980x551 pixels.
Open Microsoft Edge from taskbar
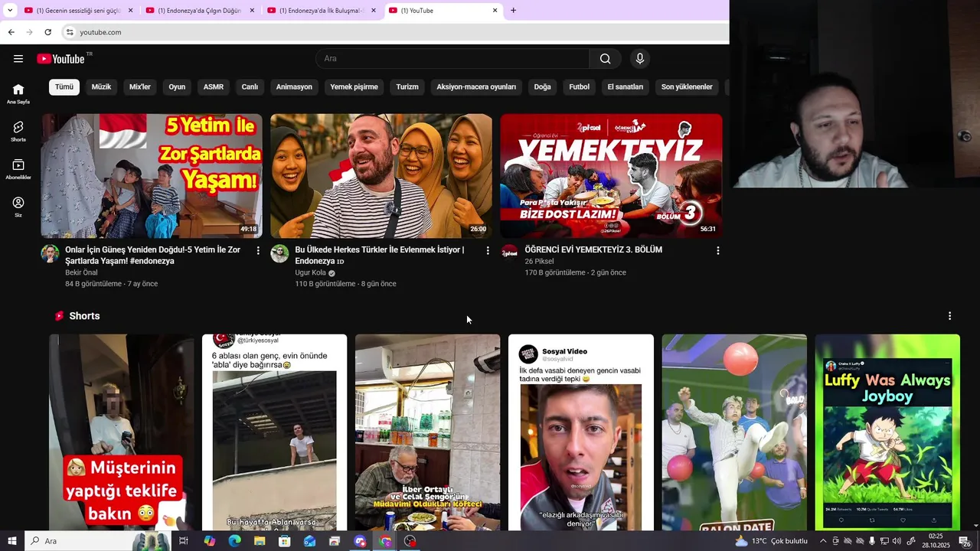234,541
